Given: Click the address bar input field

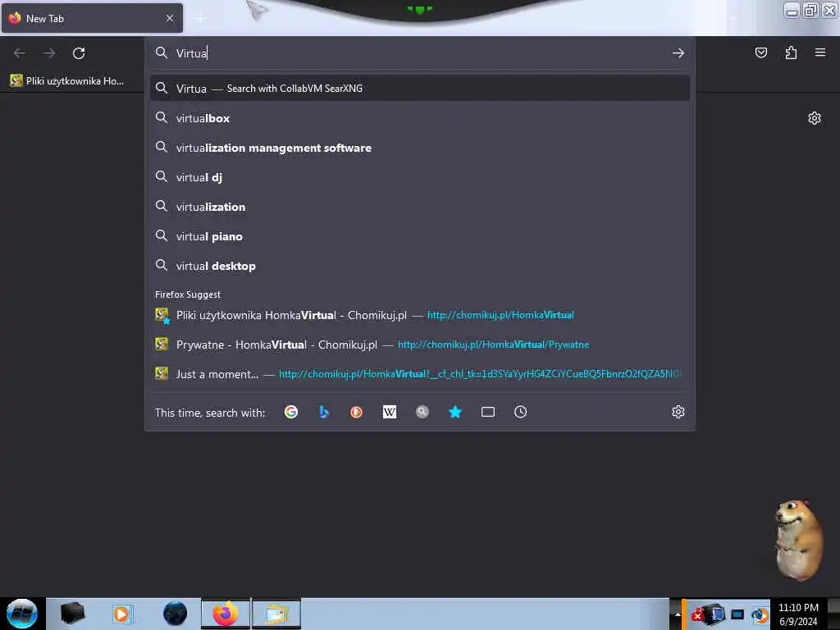Looking at the screenshot, I should coord(419,53).
